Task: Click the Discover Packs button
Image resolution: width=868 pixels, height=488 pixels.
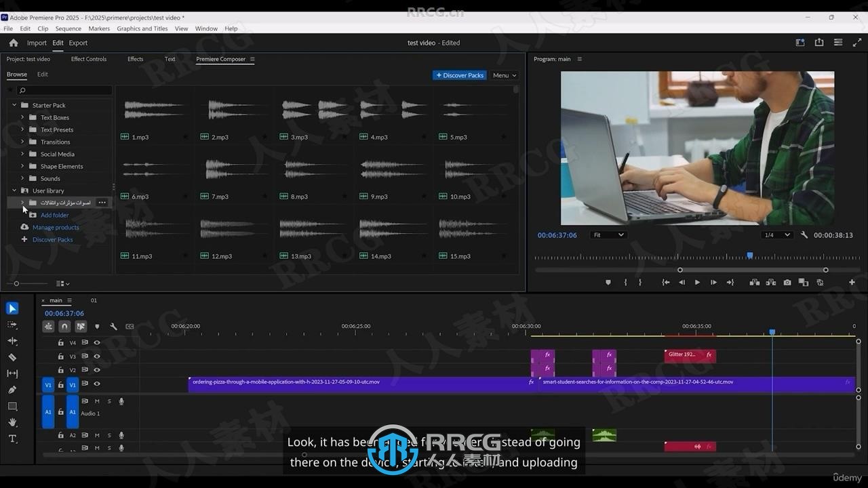Action: click(460, 75)
